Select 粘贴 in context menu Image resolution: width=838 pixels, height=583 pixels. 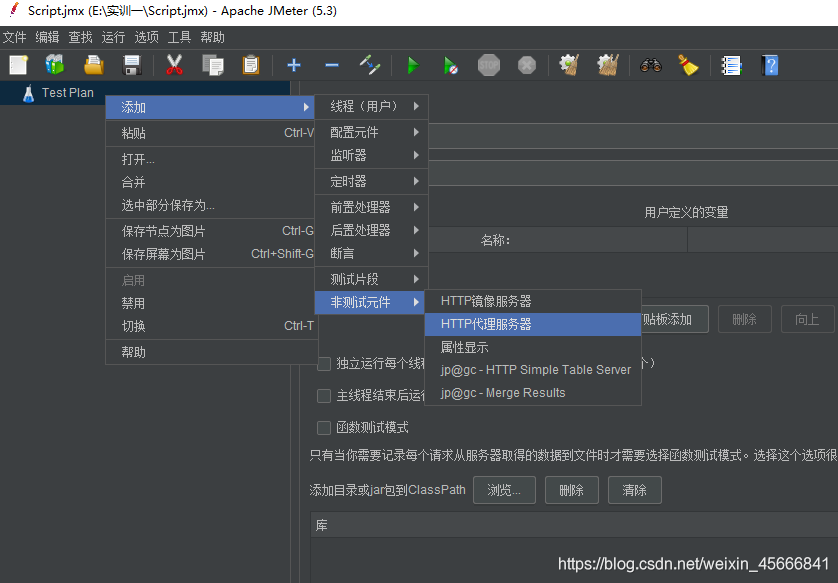click(210, 133)
